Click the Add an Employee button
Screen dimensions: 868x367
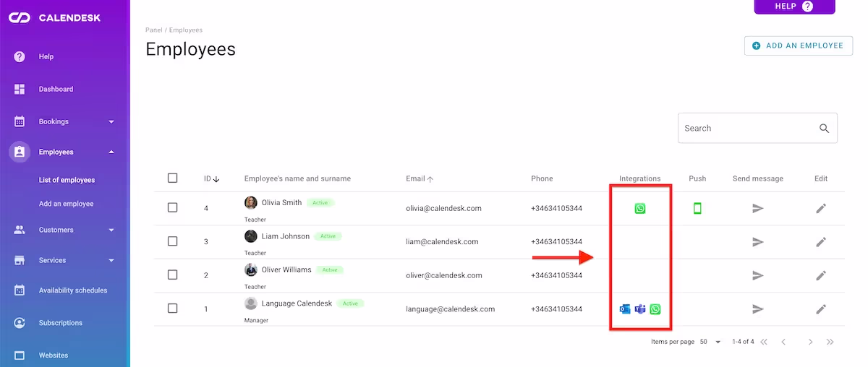tap(798, 46)
